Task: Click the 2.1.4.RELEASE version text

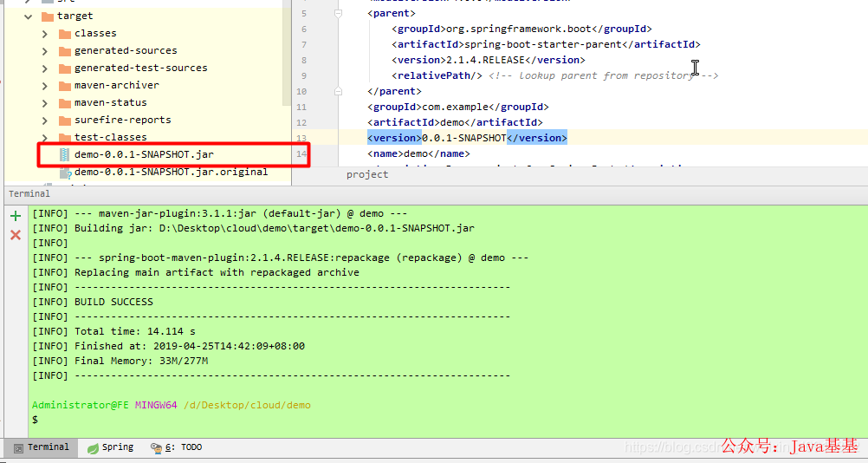Action: 485,60
